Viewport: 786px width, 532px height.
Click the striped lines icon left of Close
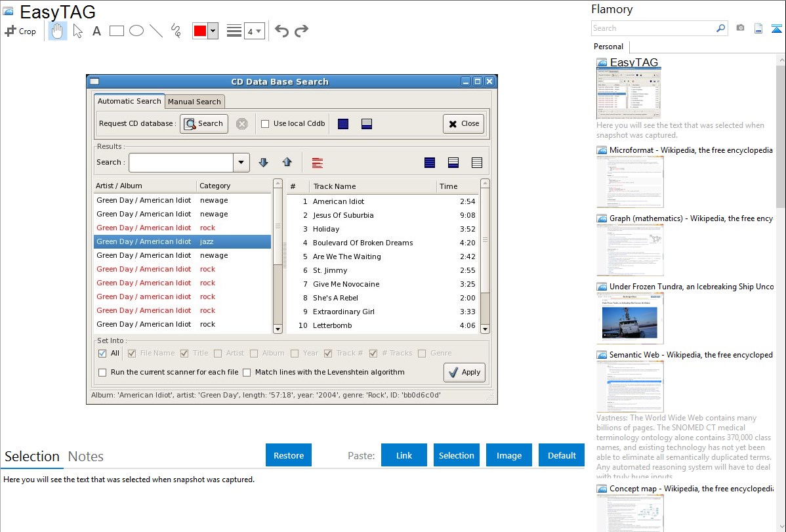click(367, 124)
